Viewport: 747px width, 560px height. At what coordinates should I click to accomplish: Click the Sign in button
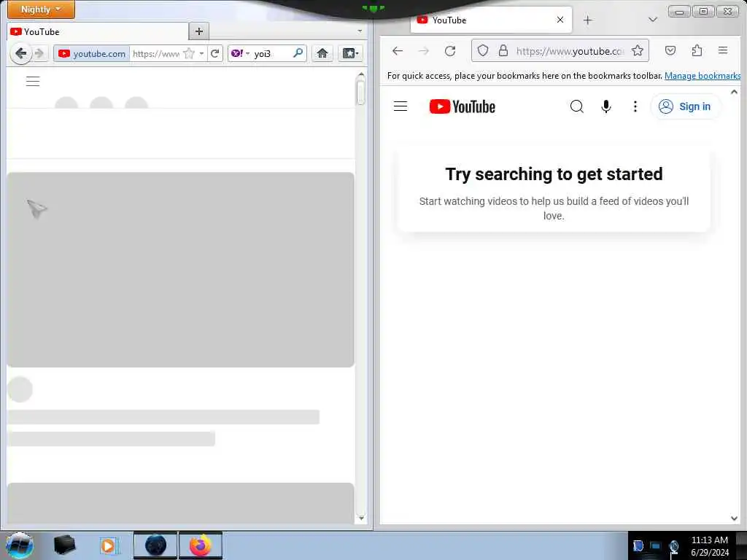685,106
